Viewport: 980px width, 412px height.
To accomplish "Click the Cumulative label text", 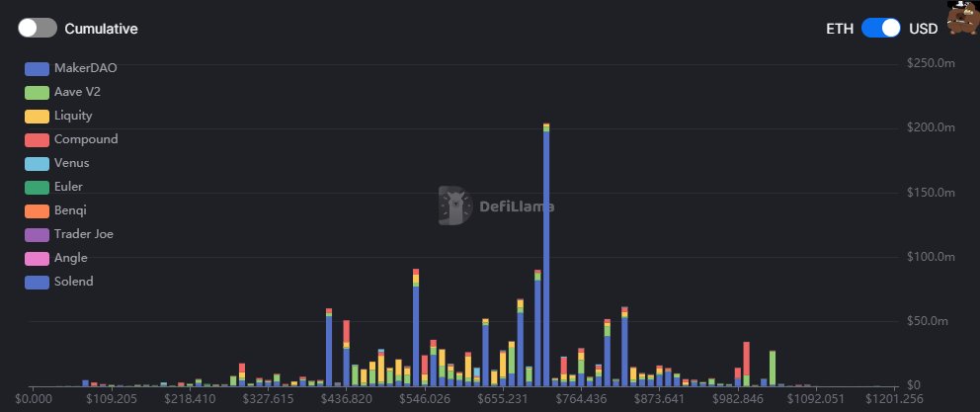I will pyautogui.click(x=101, y=29).
